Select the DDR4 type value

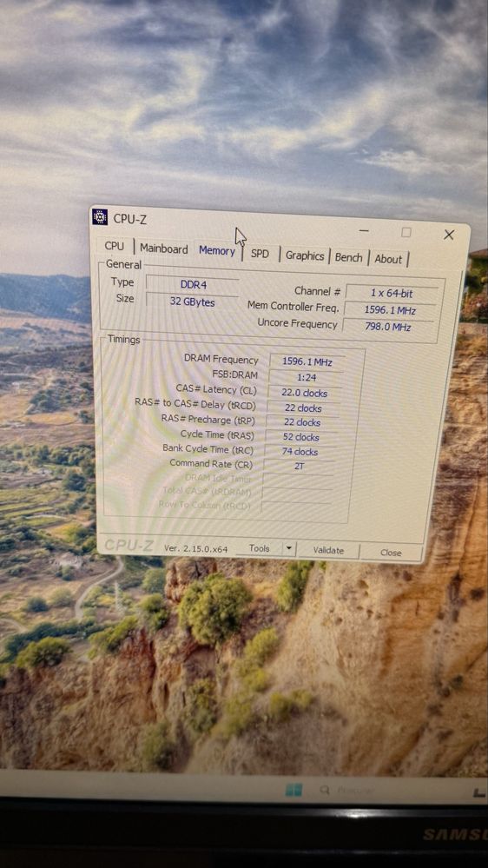pyautogui.click(x=193, y=284)
